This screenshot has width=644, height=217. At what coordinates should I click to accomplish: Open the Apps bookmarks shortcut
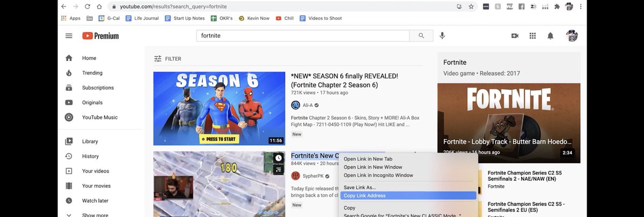pyautogui.click(x=70, y=18)
